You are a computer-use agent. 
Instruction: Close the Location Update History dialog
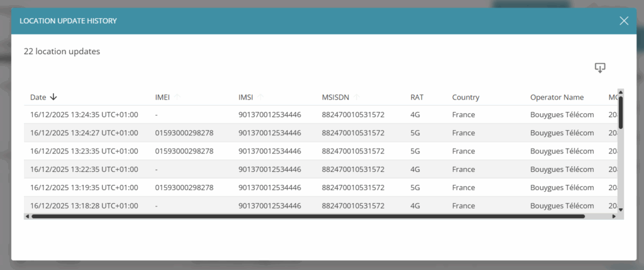point(624,21)
